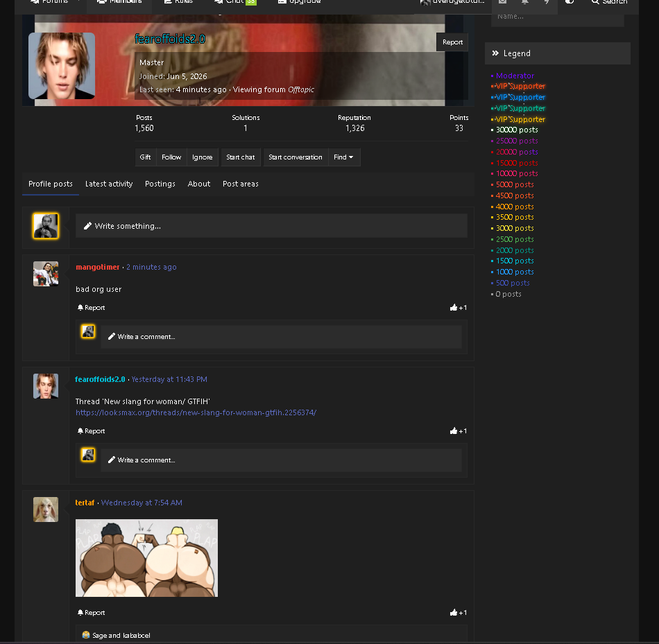
Task: Click the Write something input box
Action: point(271,226)
